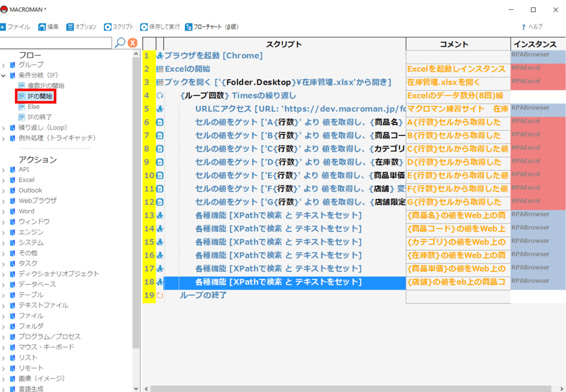Click the left panel vertical scrollbar
Viewport: 566px width, 392px height.
coord(136,203)
